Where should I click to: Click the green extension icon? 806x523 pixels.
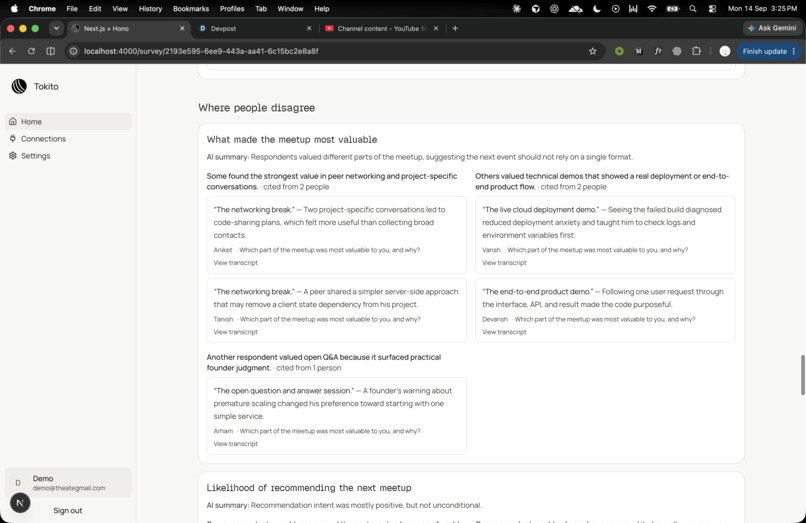point(619,51)
